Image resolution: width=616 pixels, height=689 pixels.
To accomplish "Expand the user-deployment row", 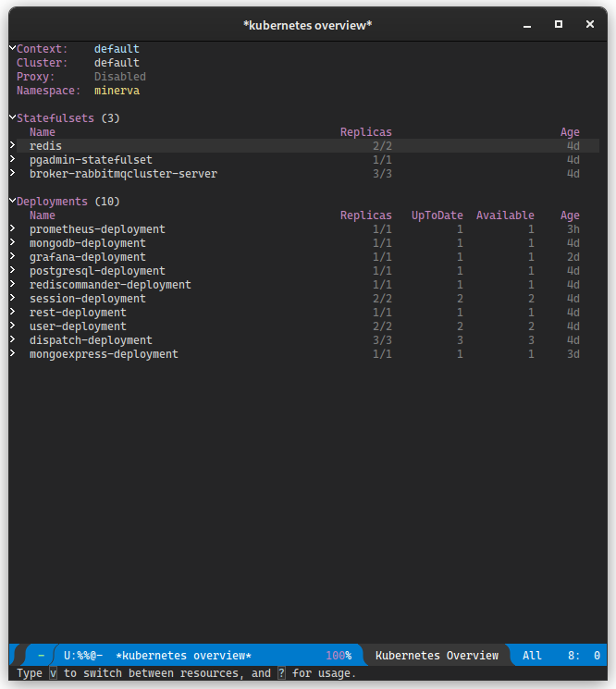I will [12, 326].
